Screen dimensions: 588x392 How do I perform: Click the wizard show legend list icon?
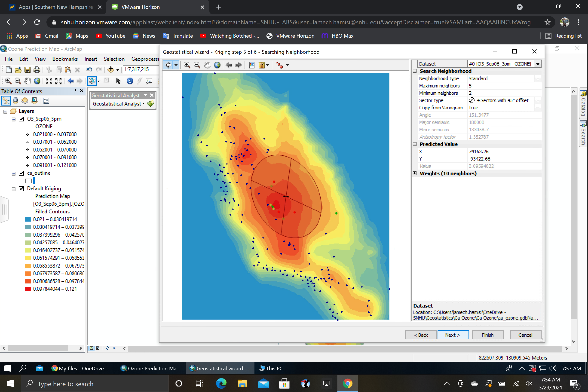252,65
